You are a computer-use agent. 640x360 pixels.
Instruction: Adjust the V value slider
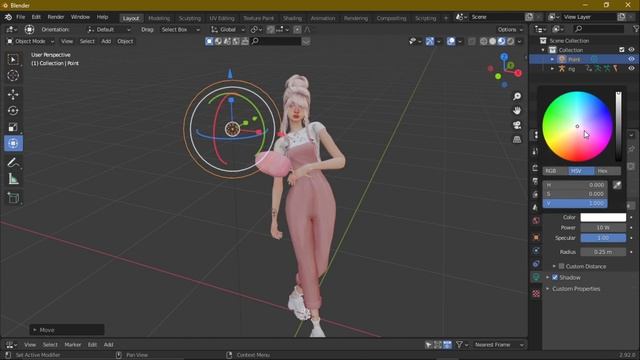click(575, 203)
